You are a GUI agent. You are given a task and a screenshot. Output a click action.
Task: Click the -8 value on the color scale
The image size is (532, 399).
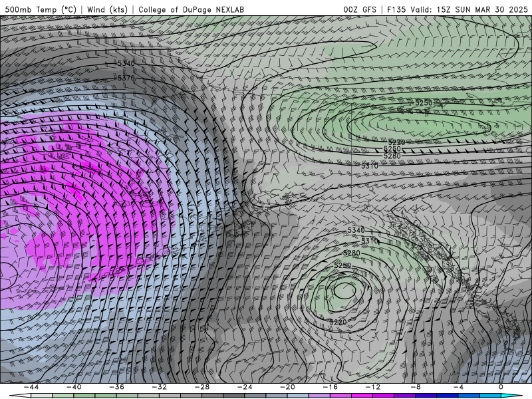416,387
